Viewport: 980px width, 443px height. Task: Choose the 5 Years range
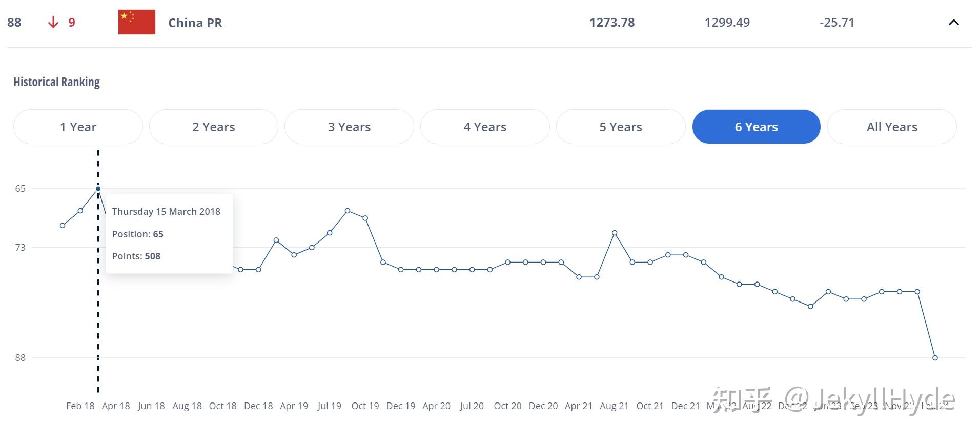pyautogui.click(x=621, y=127)
